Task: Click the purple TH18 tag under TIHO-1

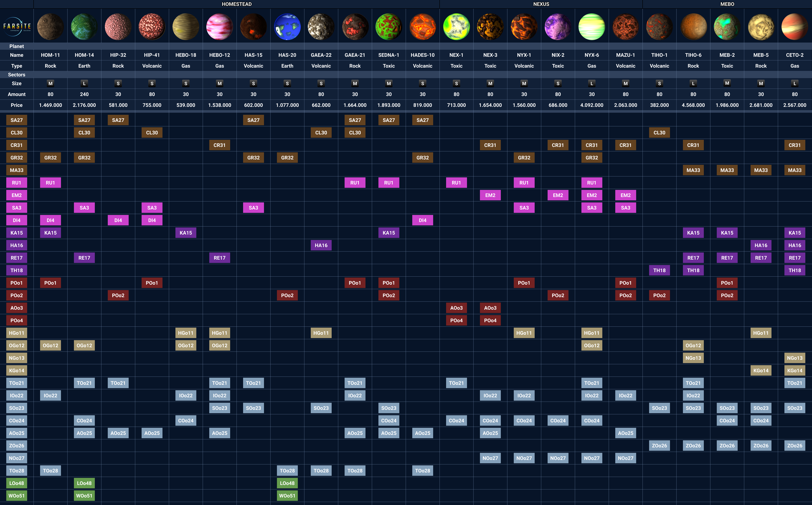Action: pyautogui.click(x=659, y=270)
